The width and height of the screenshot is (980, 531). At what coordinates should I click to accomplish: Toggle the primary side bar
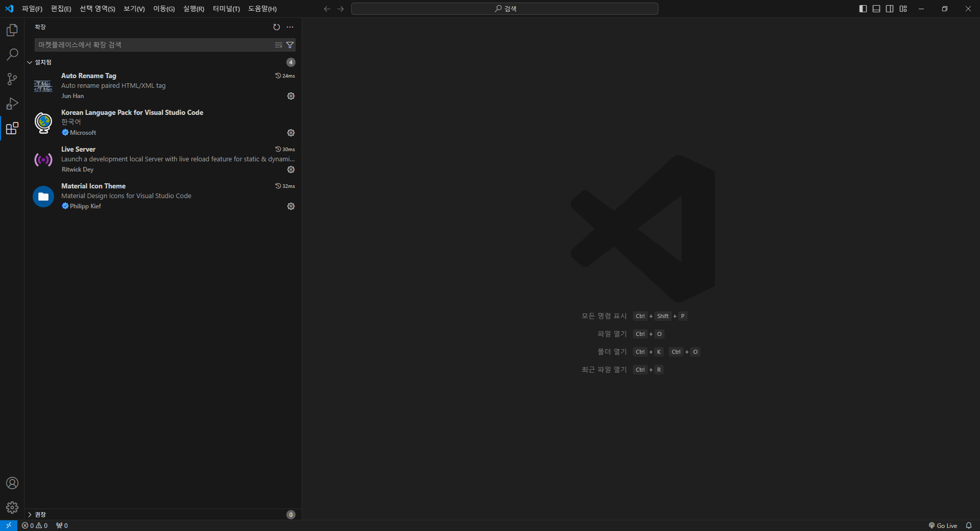point(863,9)
